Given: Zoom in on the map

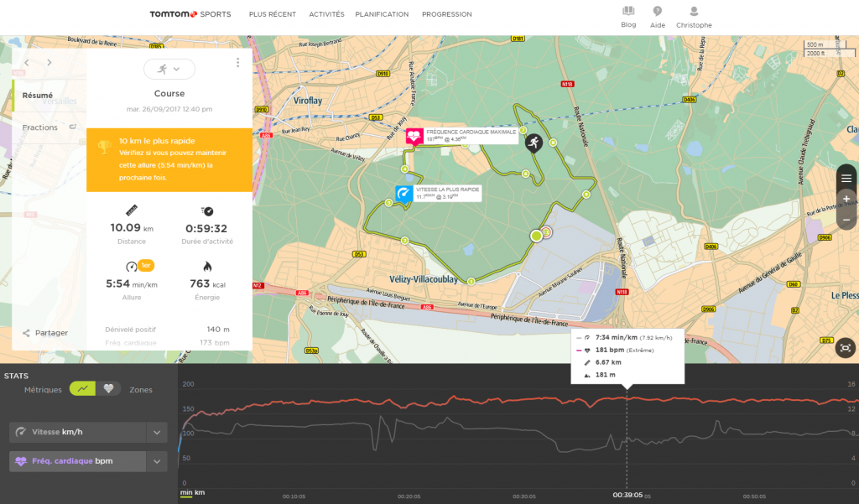Looking at the screenshot, I should (x=846, y=200).
